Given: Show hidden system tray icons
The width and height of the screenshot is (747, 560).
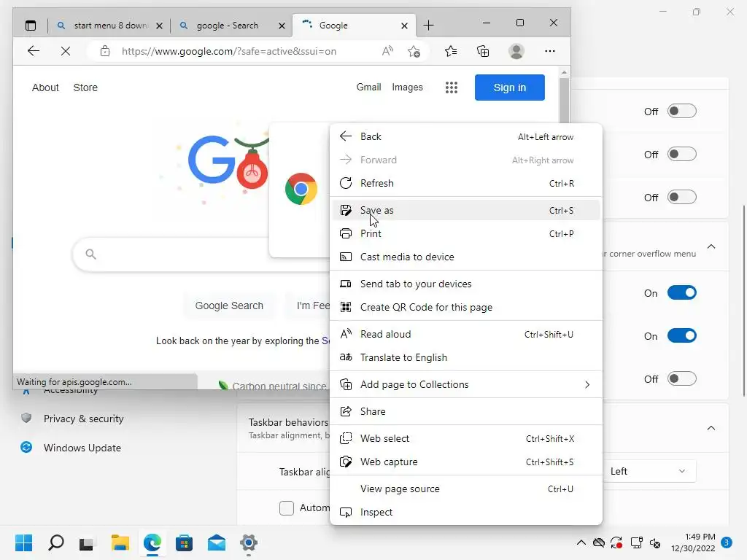Looking at the screenshot, I should (581, 542).
